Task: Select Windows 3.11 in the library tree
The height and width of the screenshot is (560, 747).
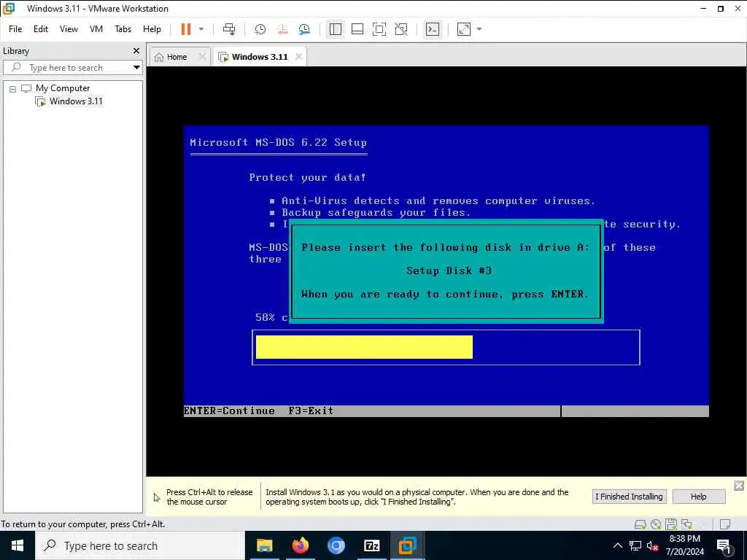Action: click(x=76, y=101)
